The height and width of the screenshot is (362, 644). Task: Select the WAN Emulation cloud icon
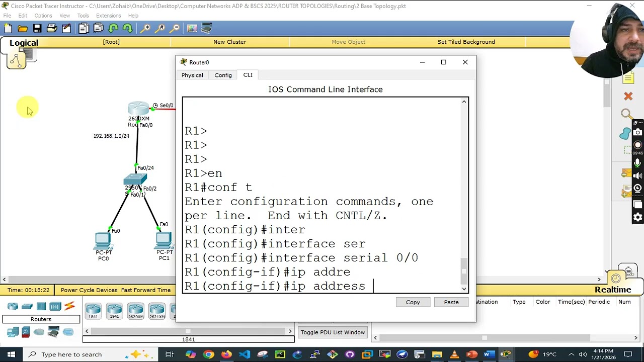coord(39,332)
